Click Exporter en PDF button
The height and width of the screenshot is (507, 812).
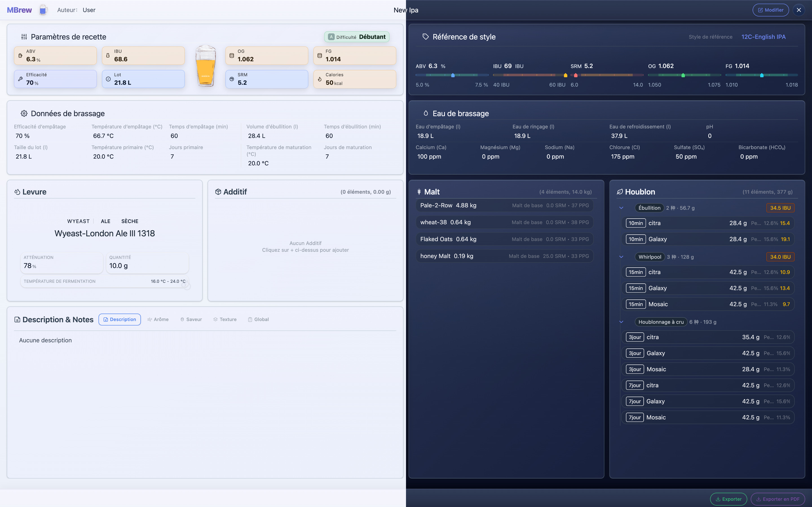[777, 499]
